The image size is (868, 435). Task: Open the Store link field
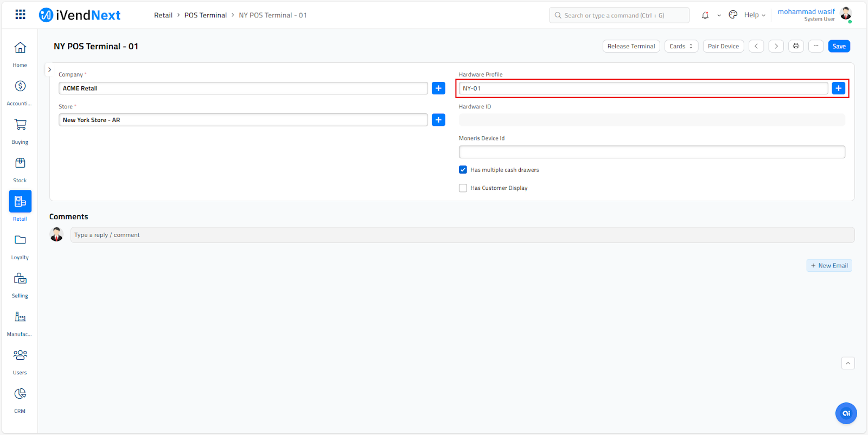(243, 120)
